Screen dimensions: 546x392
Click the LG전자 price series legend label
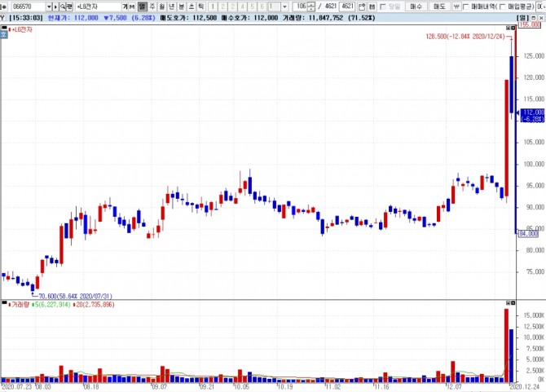tap(22, 30)
